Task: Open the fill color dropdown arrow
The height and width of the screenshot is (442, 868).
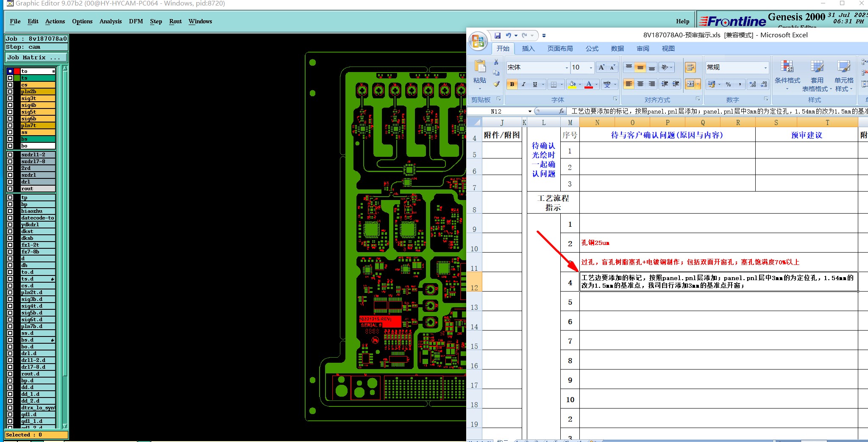Action: (580, 84)
